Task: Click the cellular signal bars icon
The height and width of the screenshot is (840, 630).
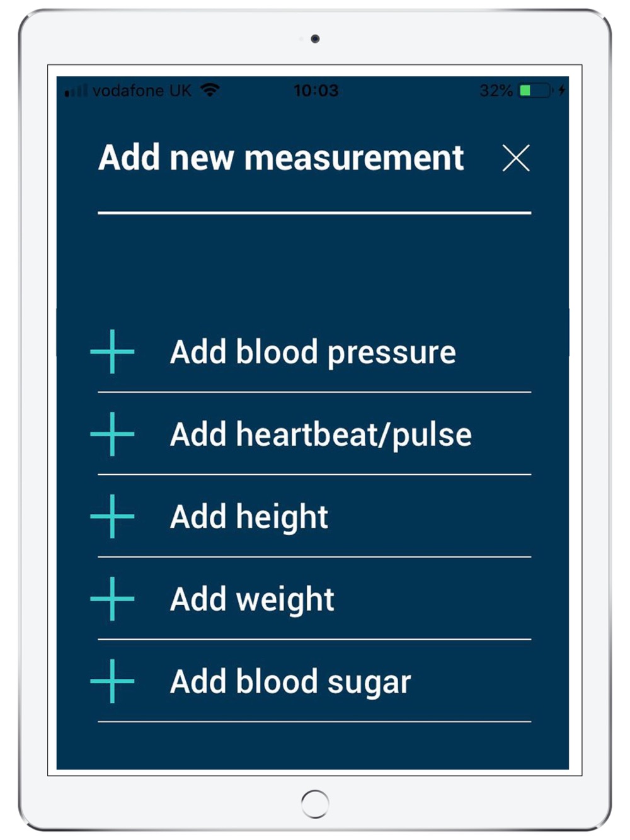Action: click(x=76, y=91)
